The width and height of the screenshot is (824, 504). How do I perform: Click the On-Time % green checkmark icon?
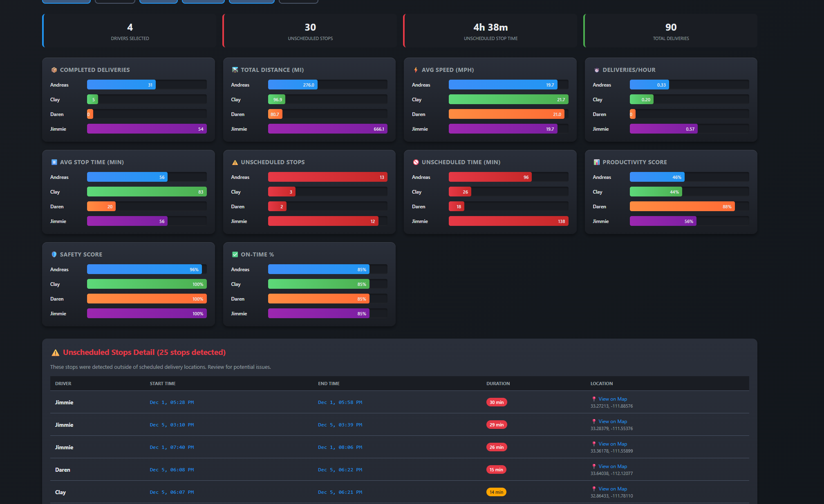pos(235,254)
